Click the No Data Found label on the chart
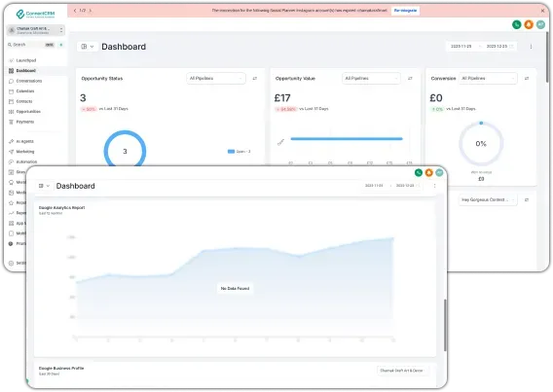This screenshot has height=392, width=553. point(235,289)
